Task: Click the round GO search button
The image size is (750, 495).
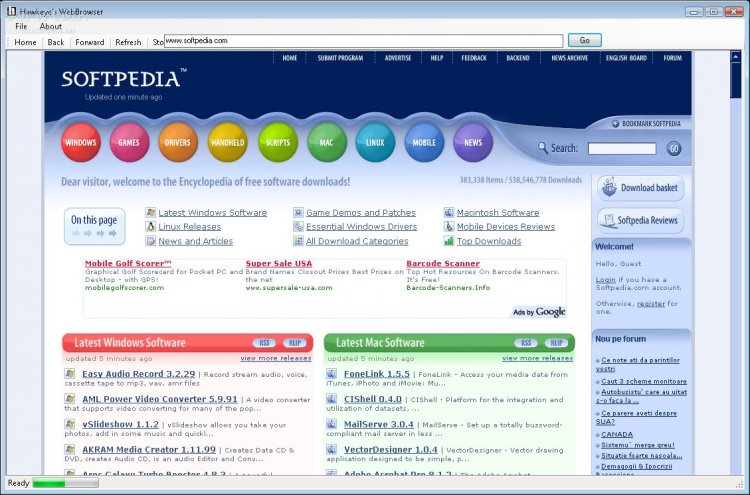Action: tap(674, 149)
